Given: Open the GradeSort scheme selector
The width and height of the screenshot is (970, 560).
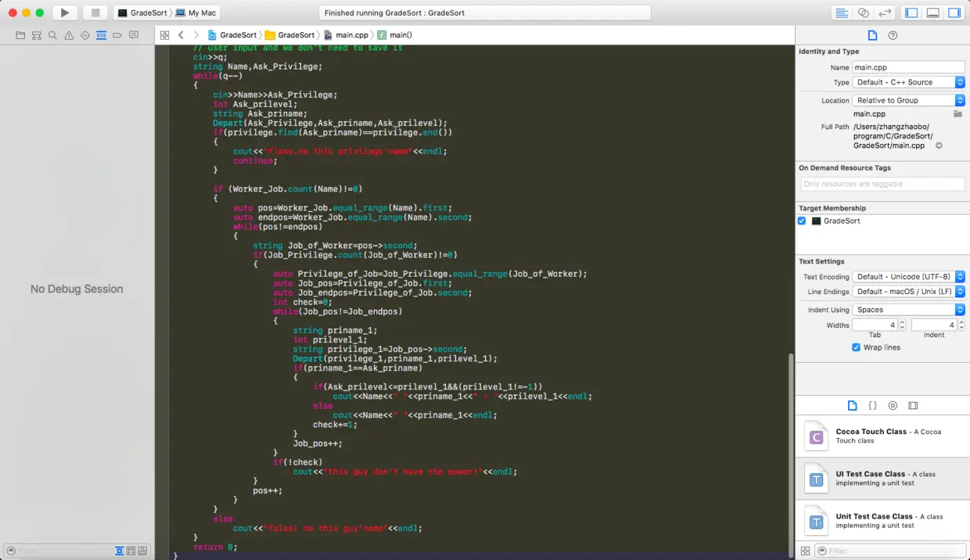Looking at the screenshot, I should tap(142, 13).
